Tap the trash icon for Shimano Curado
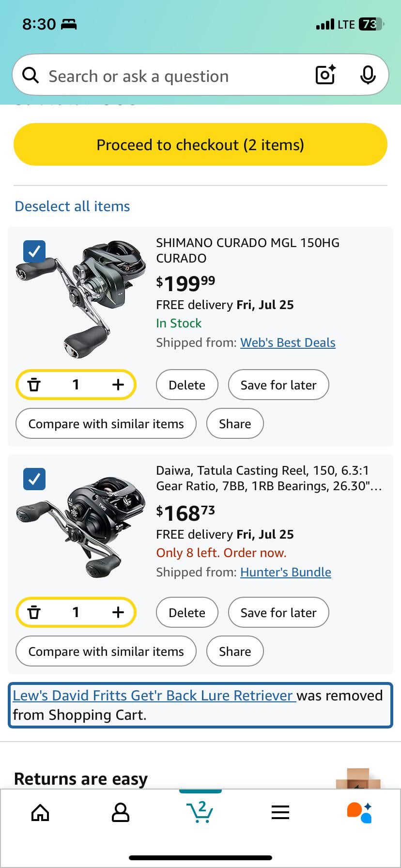The image size is (401, 868). (34, 385)
